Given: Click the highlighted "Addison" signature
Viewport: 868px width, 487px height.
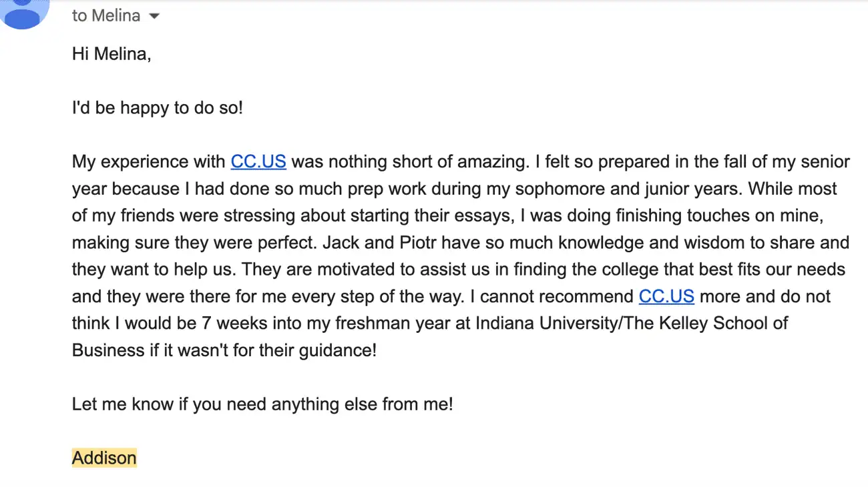Looking at the screenshot, I should pyautogui.click(x=104, y=458).
